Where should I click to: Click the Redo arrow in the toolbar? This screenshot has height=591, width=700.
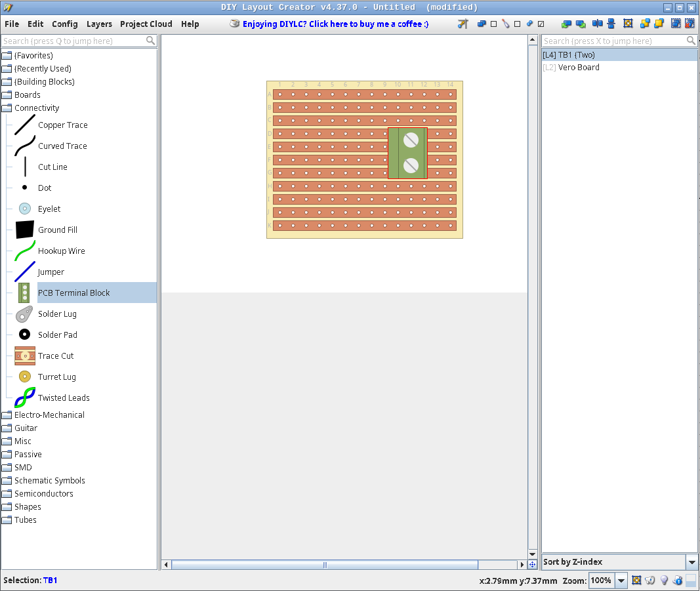(580, 24)
